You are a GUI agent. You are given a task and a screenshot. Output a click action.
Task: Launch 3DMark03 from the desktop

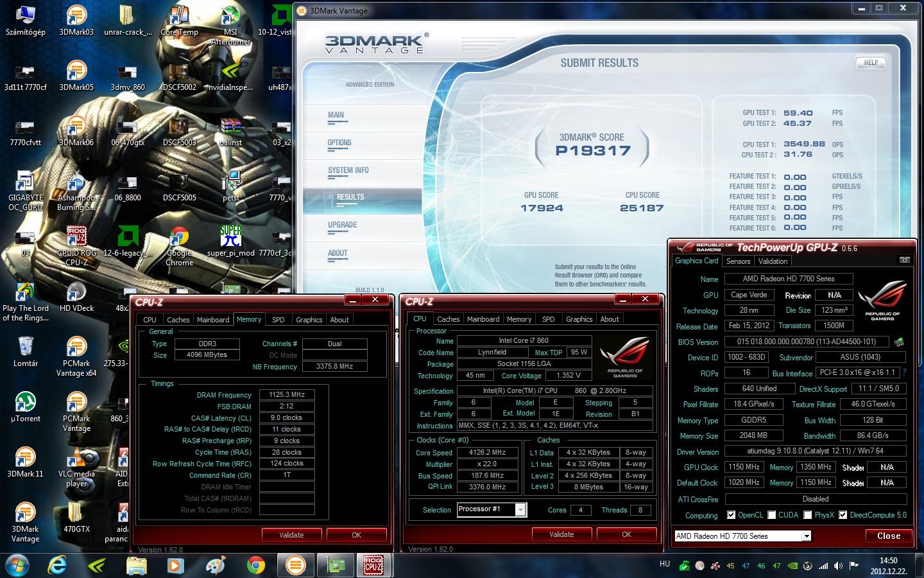[76, 20]
